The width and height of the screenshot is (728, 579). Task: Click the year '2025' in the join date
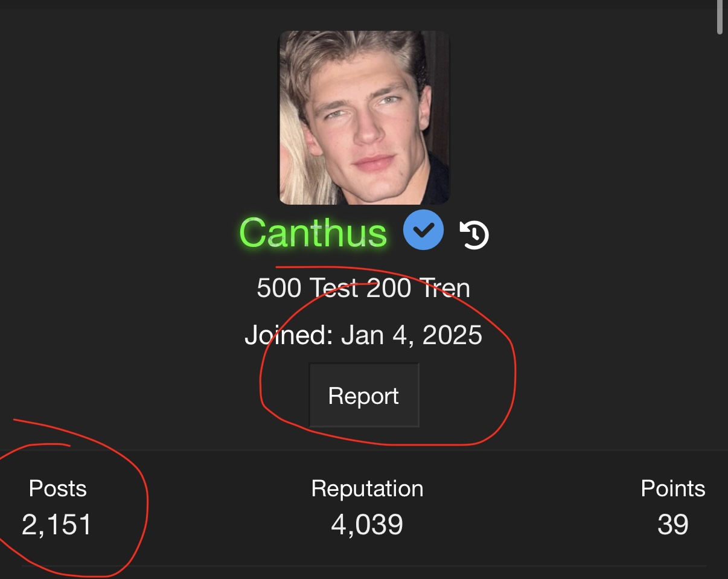click(453, 334)
